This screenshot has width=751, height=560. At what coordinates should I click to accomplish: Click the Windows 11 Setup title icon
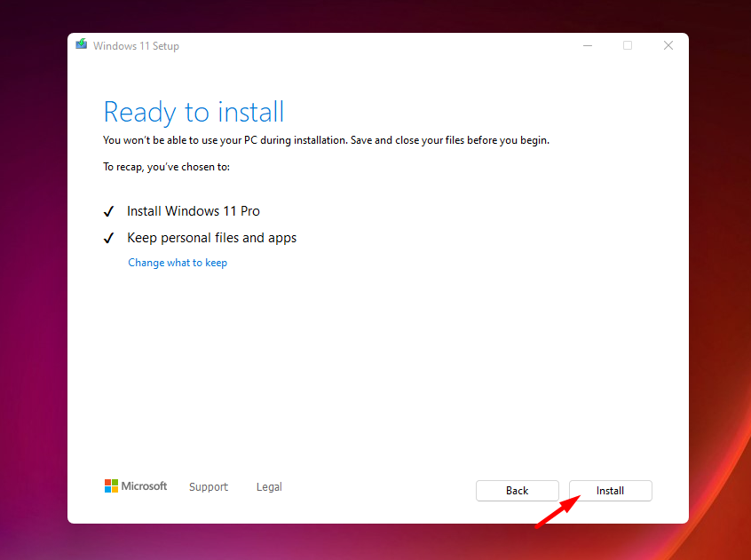click(x=82, y=44)
